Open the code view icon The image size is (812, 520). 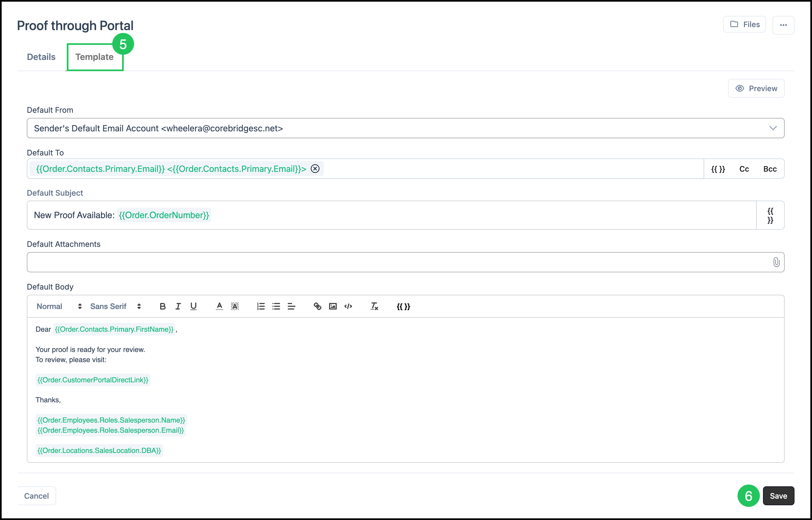point(348,306)
